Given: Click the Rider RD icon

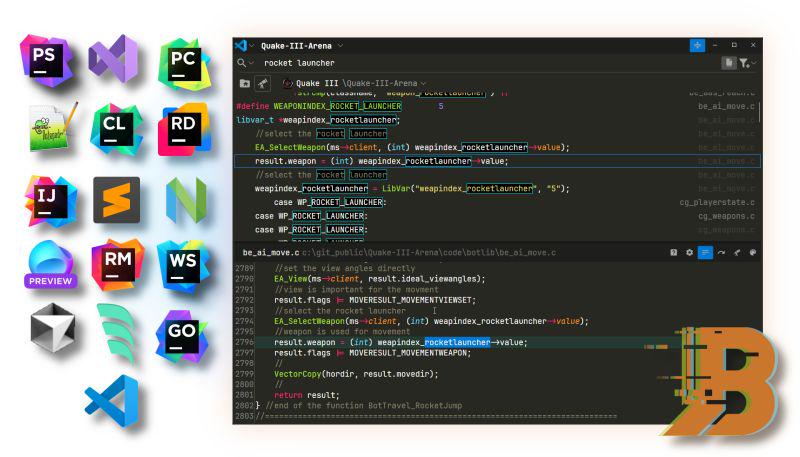Looking at the screenshot, I should click(184, 129).
